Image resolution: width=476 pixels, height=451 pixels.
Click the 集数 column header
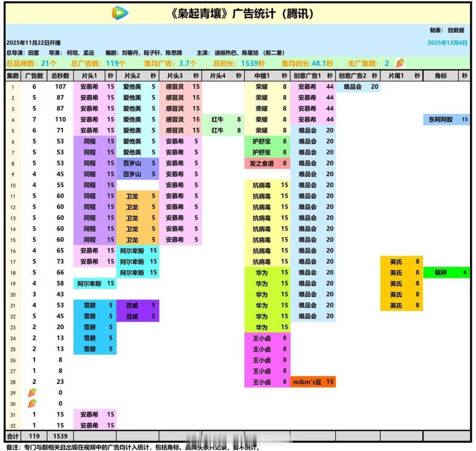point(13,75)
